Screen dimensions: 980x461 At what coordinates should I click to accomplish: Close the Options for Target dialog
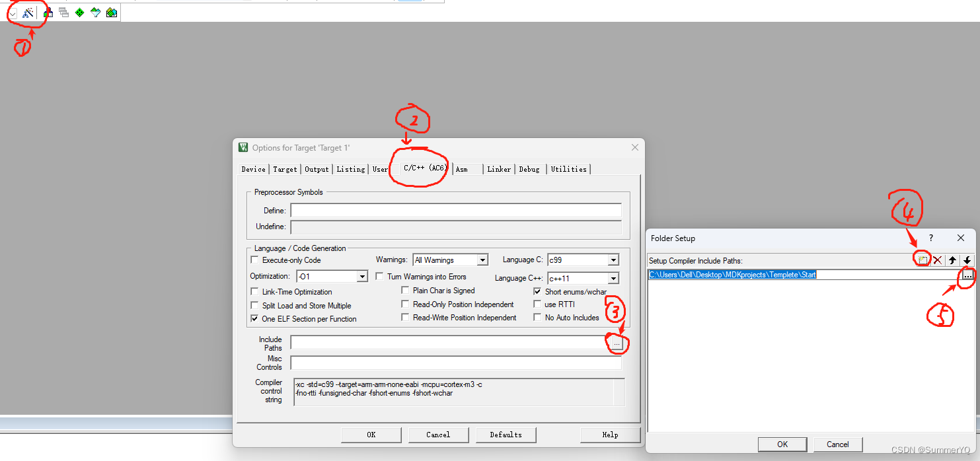(x=635, y=148)
